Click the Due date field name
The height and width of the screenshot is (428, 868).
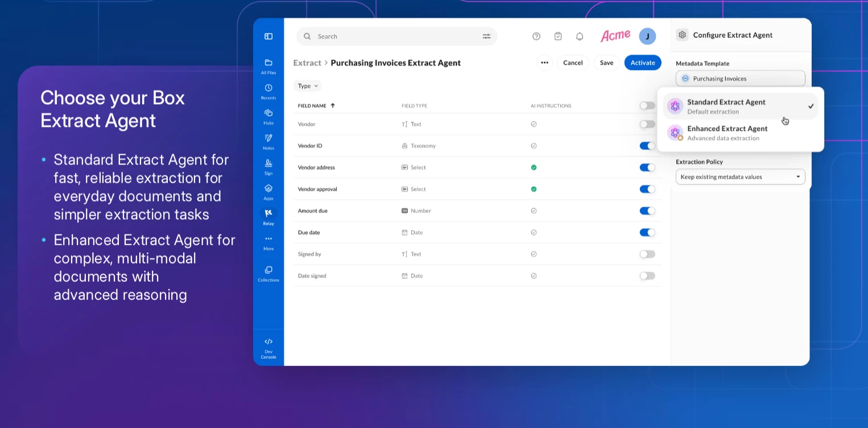[x=309, y=232]
